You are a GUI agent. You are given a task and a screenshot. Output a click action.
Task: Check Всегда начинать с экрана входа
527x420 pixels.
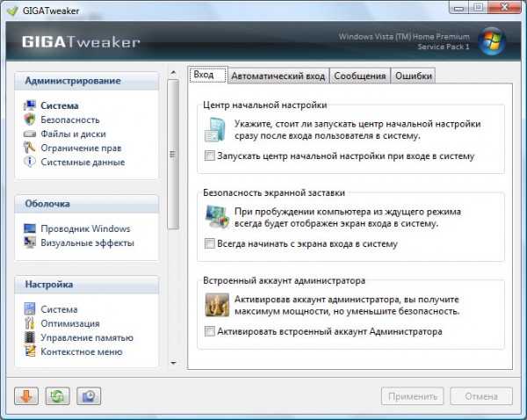[x=210, y=243]
